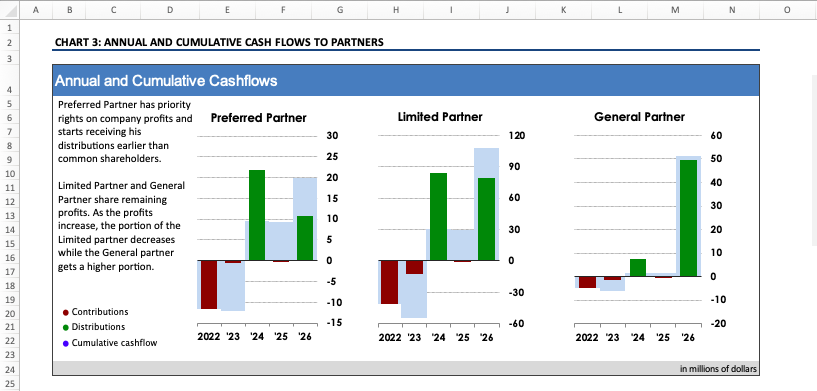Select the Annual and Cumulative Cashflows banner

coord(406,81)
